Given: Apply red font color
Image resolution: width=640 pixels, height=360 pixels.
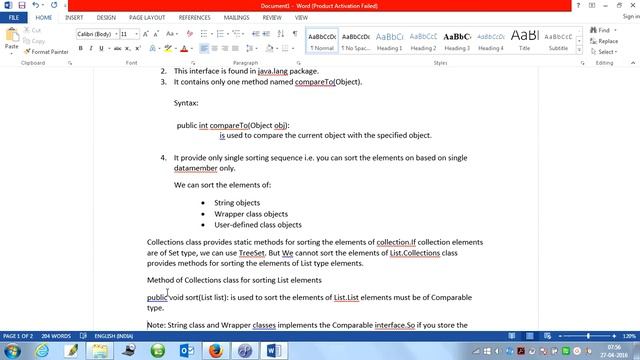Looking at the screenshot, I should pyautogui.click(x=184, y=49).
